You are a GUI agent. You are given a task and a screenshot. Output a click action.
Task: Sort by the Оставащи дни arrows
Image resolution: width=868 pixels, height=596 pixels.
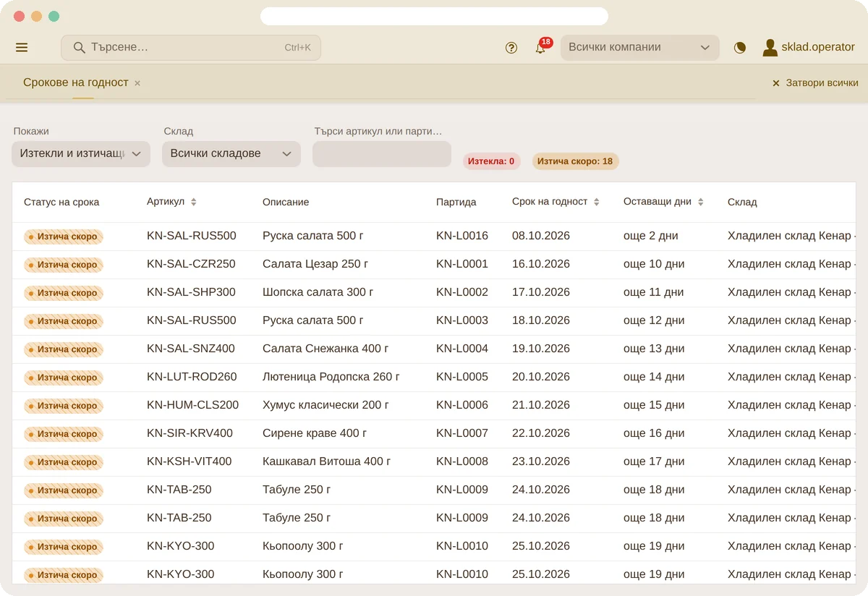tap(701, 203)
